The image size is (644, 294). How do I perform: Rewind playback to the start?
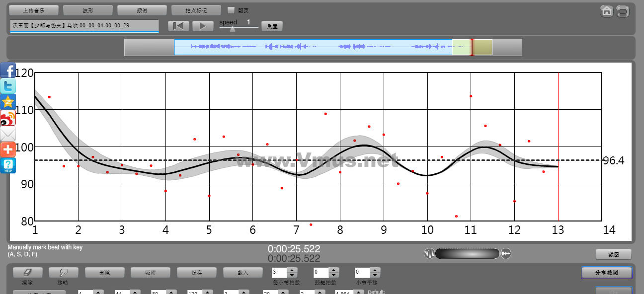pos(179,26)
